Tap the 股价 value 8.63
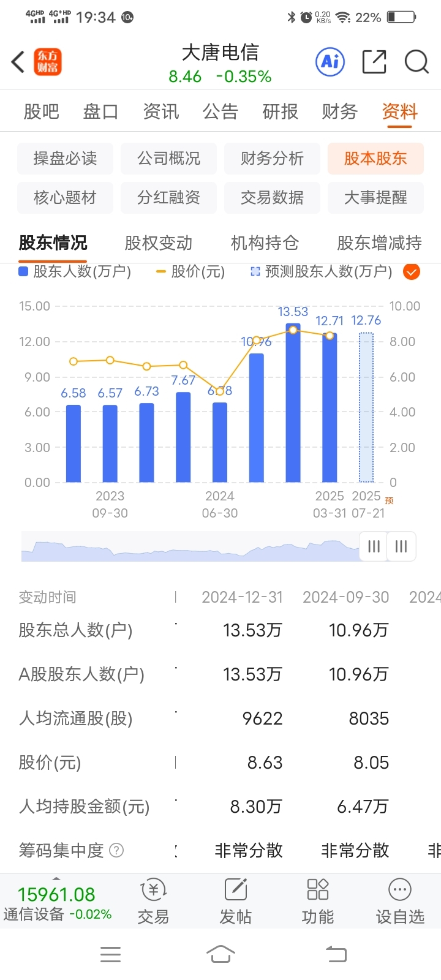441x980 pixels. coord(265,763)
